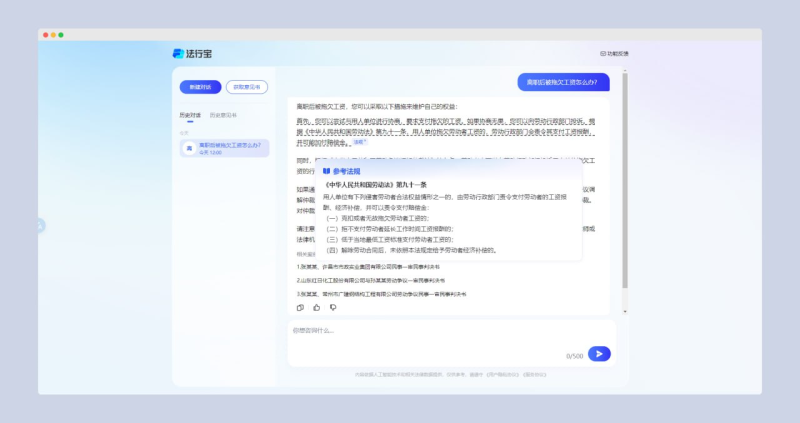Click the book icon beside 参考法规
This screenshot has height=423, width=800.
[326, 171]
